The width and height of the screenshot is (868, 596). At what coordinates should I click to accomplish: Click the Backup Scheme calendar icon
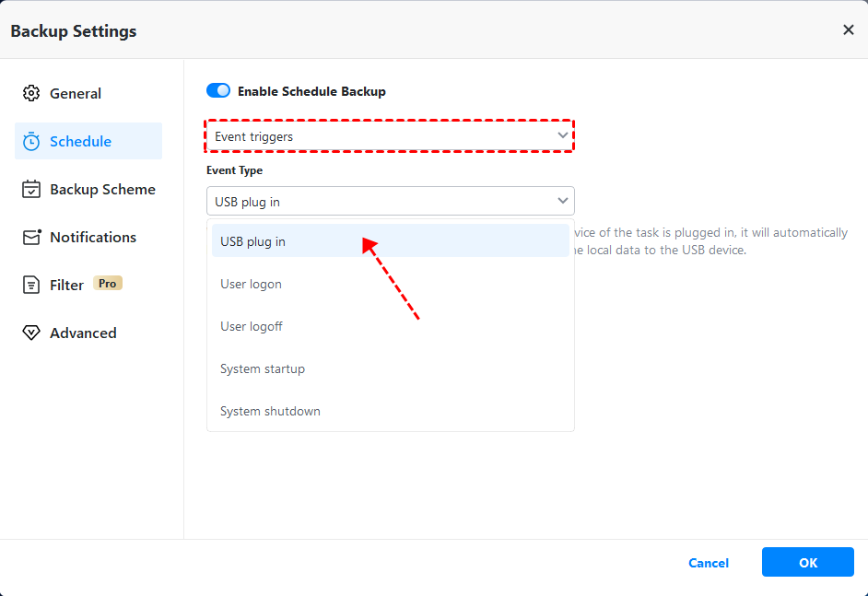click(31, 189)
